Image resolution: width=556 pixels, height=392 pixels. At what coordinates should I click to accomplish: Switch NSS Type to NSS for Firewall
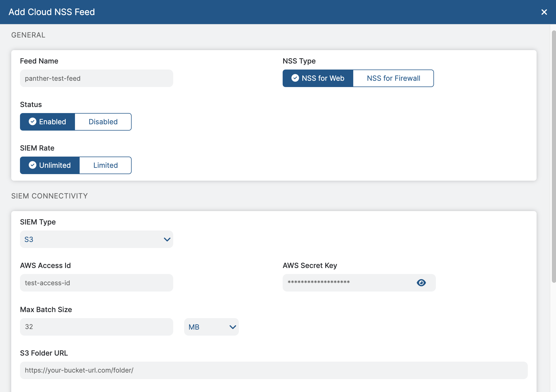click(x=393, y=78)
